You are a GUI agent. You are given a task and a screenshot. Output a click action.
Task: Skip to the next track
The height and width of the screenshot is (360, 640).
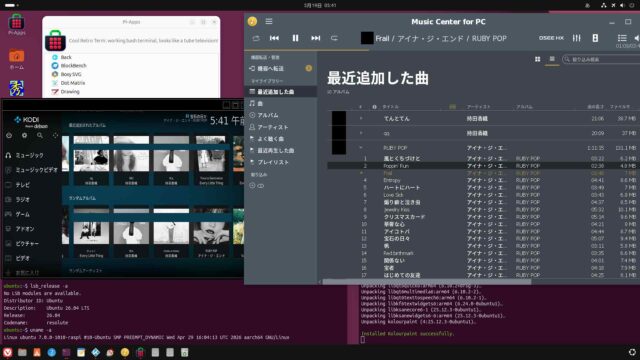[316, 38]
